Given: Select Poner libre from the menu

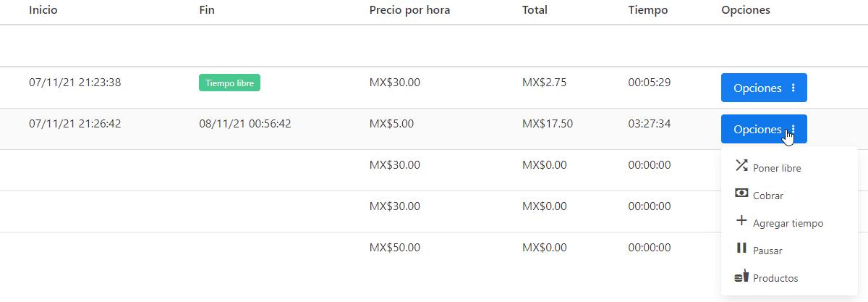Looking at the screenshot, I should (x=777, y=168).
